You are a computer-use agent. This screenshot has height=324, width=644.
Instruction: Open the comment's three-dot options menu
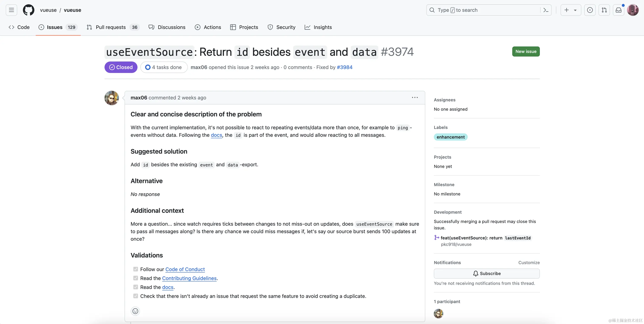(x=415, y=97)
